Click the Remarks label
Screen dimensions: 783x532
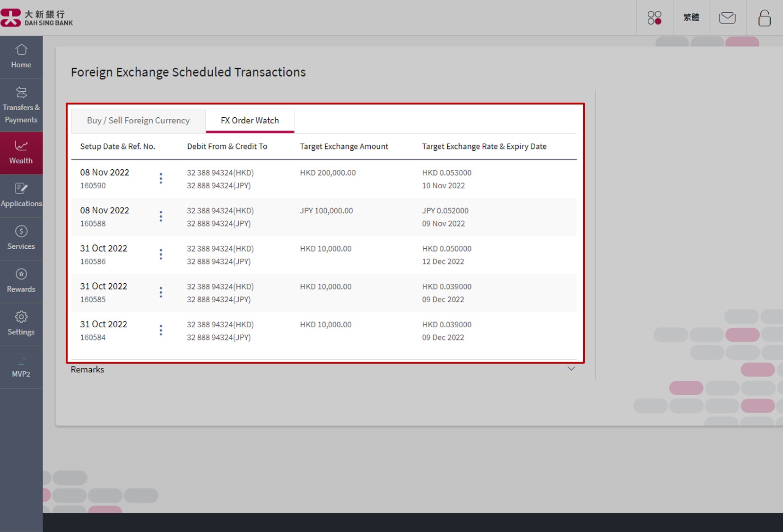(x=87, y=369)
